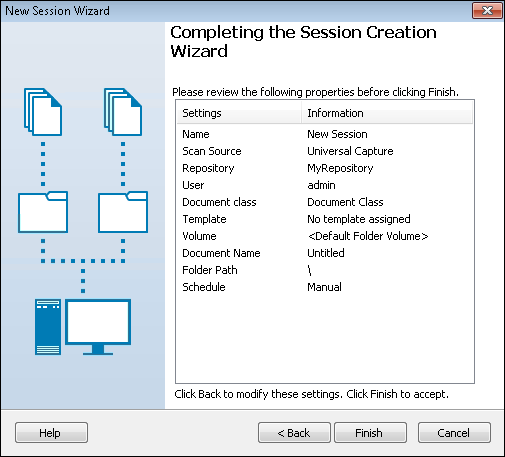Click the Finish button
Screen dimensions: 505x457
coord(370,433)
